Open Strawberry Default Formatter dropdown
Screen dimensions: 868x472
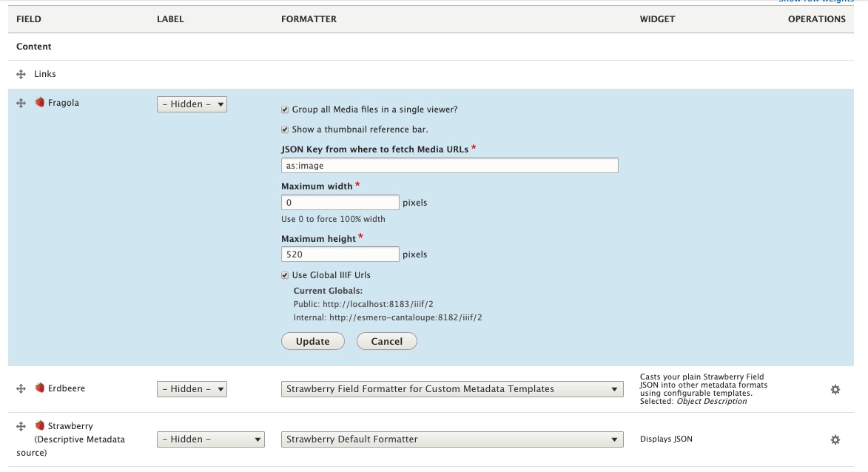coord(452,439)
